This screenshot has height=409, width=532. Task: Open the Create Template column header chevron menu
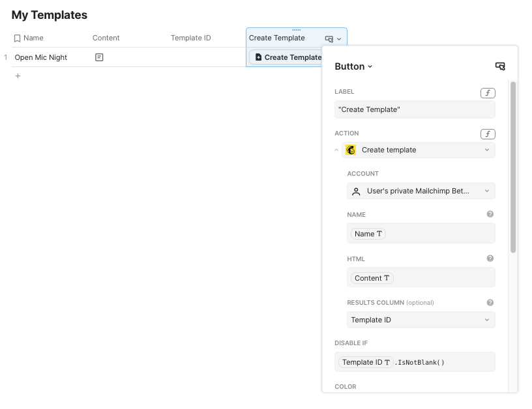(339, 39)
